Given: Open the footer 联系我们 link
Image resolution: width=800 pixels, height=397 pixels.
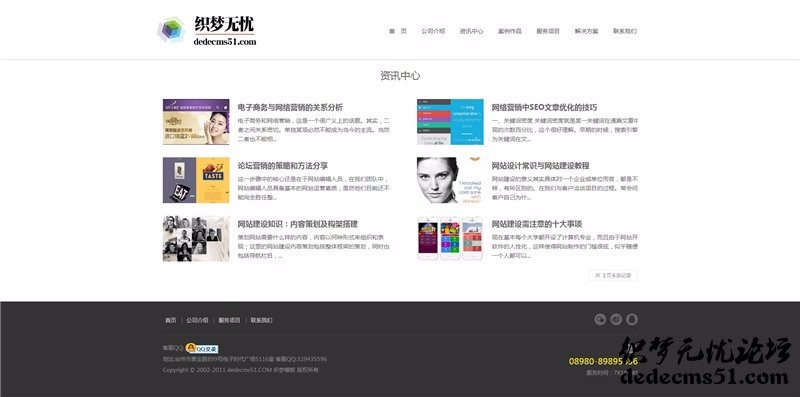Looking at the screenshot, I should pos(261,320).
